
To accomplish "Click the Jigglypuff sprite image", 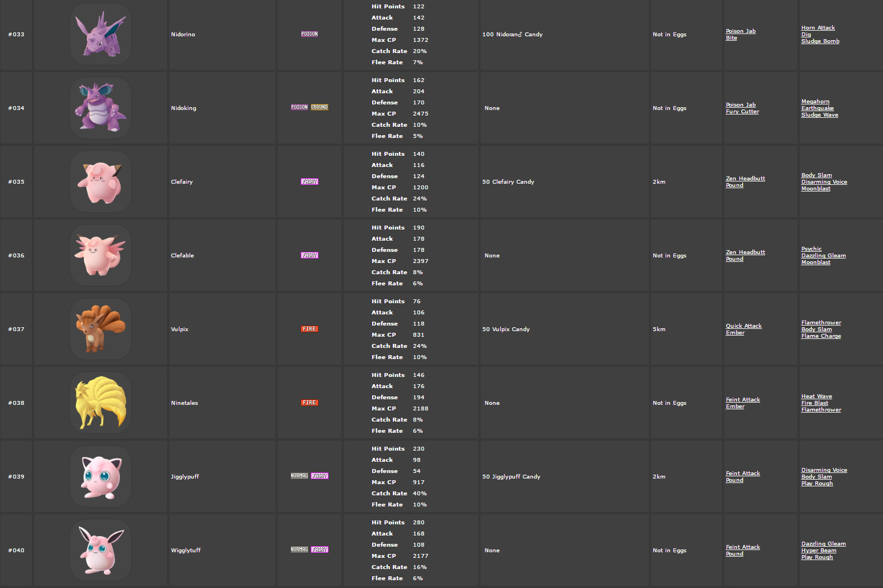I will pos(100,476).
